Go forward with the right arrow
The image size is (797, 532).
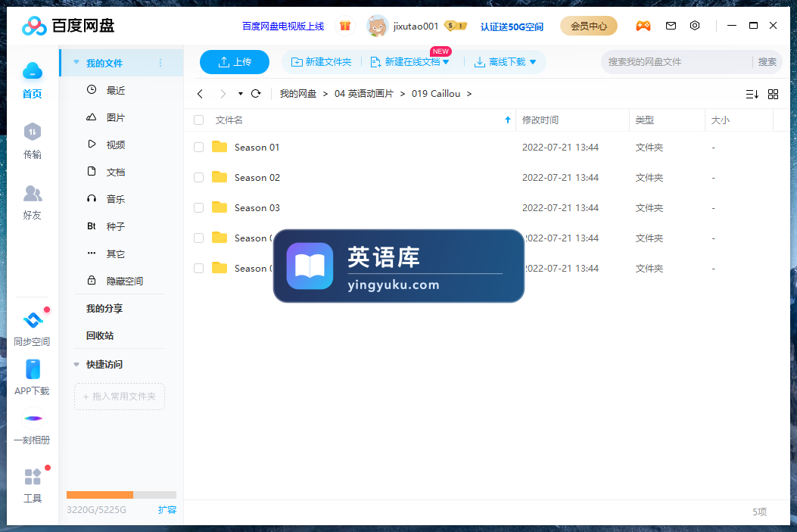[223, 94]
